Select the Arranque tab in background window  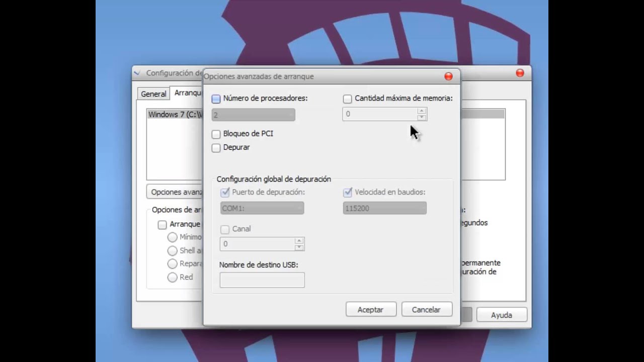pyautogui.click(x=187, y=93)
